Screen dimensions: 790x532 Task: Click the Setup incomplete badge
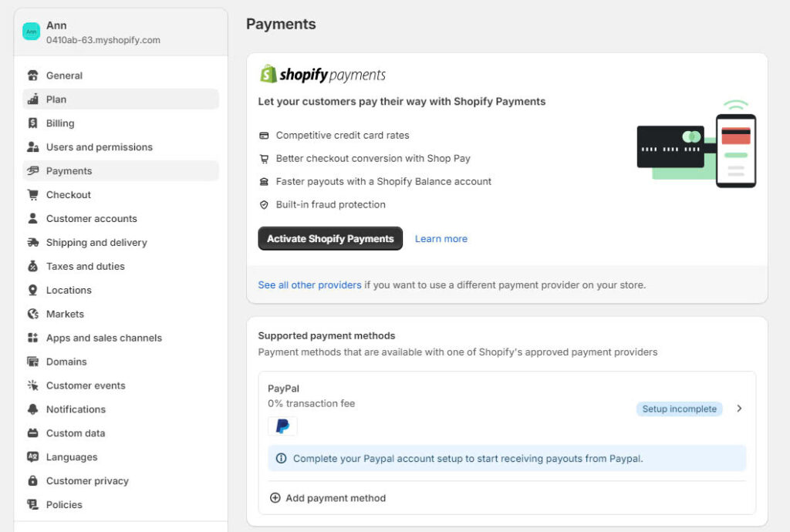click(679, 409)
